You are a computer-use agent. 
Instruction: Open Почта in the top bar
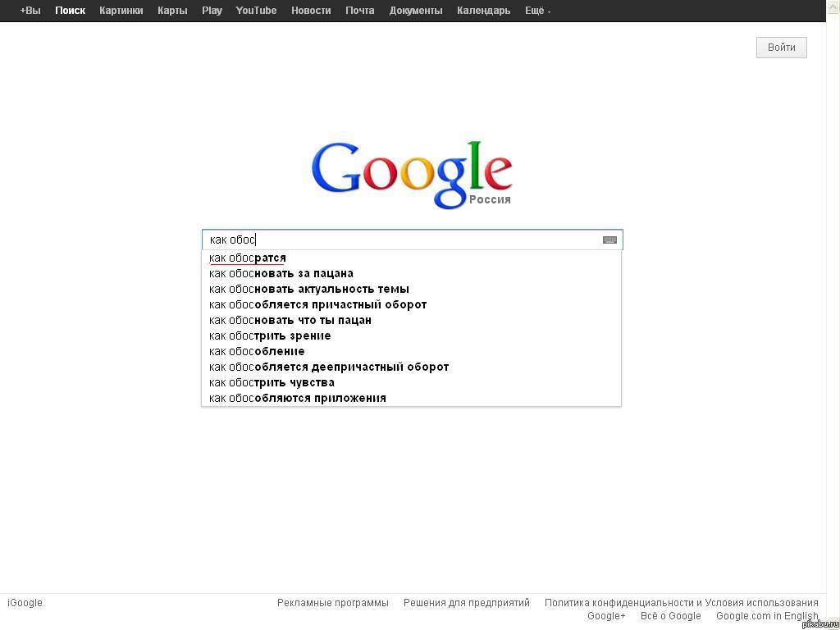(360, 11)
